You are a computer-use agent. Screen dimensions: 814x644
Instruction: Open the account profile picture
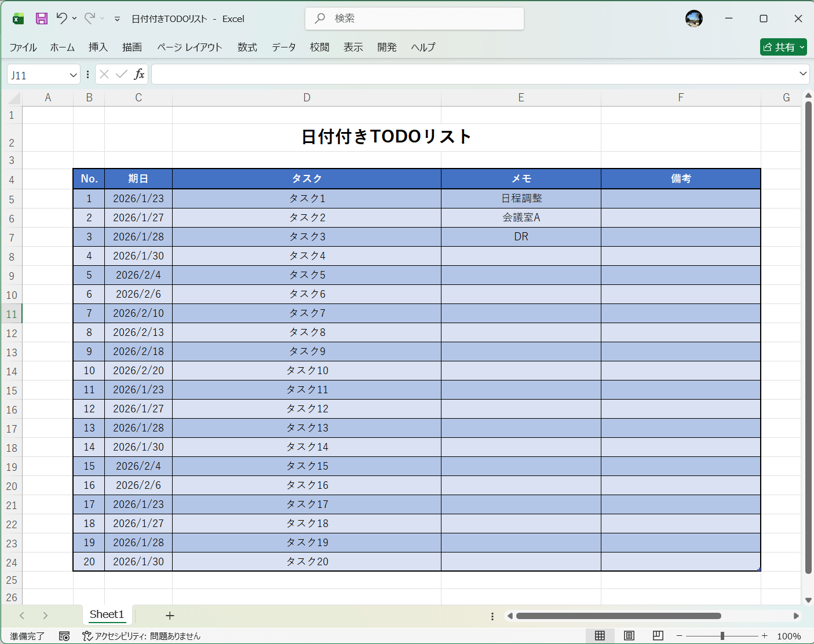(x=693, y=18)
